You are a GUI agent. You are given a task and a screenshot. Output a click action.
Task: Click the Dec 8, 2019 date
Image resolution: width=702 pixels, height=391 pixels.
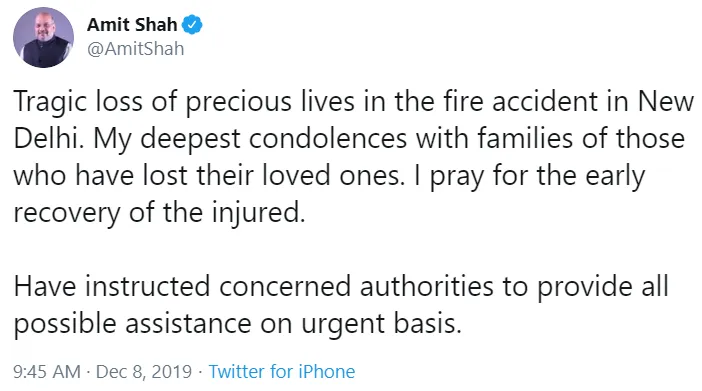144,372
